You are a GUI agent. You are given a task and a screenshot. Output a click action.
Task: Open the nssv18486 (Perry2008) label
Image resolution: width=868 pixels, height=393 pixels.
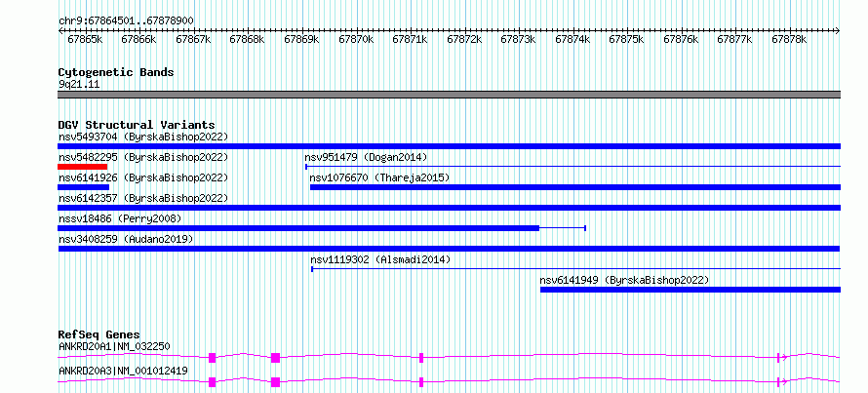(120, 218)
